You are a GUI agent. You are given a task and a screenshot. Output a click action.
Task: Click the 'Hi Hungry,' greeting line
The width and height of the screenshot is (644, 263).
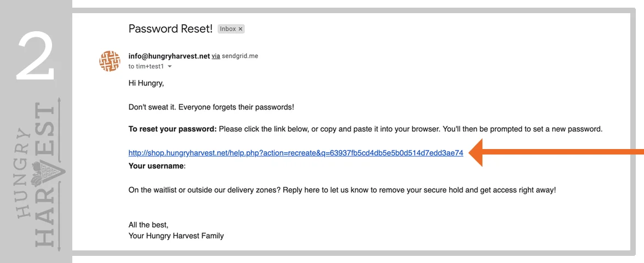coord(146,83)
